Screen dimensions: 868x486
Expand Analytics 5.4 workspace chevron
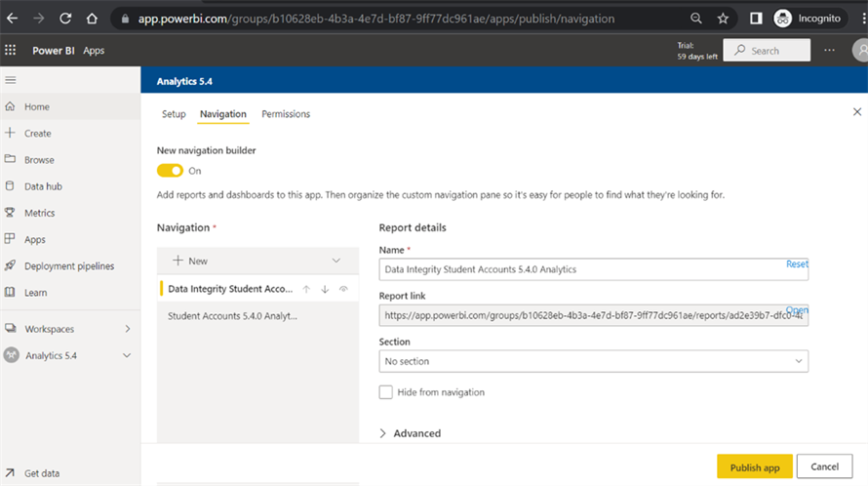127,355
